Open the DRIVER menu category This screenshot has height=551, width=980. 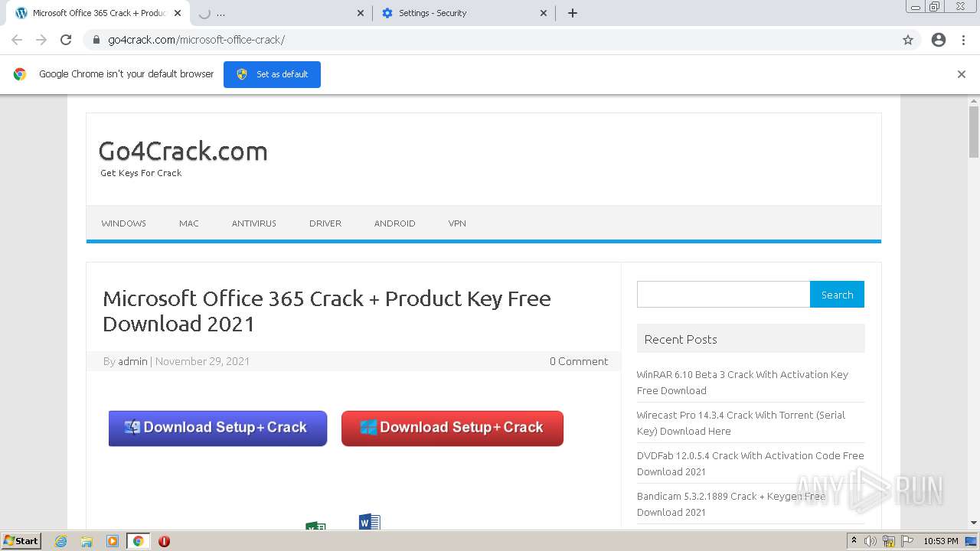(x=325, y=223)
